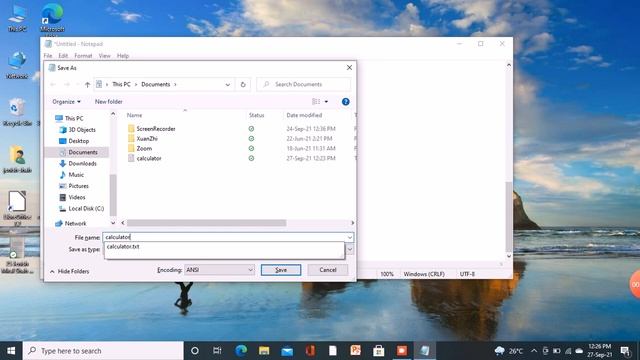The width and height of the screenshot is (640, 360).
Task: Click This PC in the address breadcrumb
Action: [121, 84]
